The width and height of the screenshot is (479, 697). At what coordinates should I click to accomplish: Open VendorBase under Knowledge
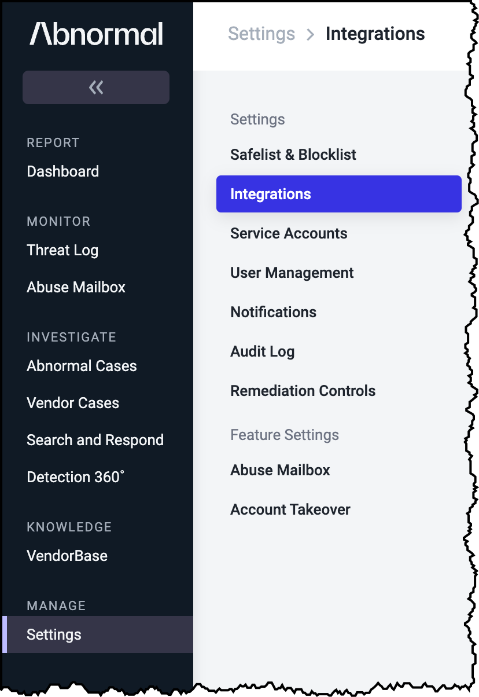pyautogui.click(x=67, y=556)
